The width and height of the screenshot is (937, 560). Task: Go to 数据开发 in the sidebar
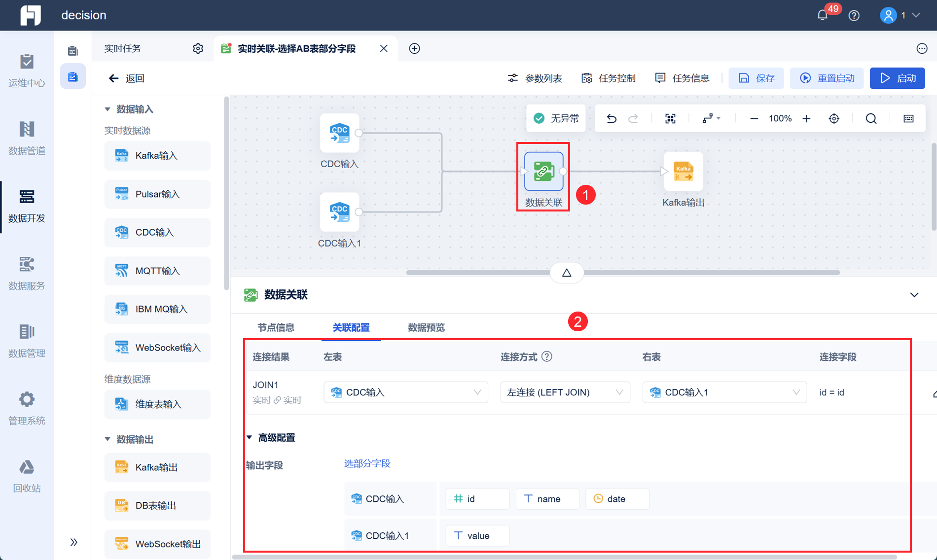tap(27, 206)
